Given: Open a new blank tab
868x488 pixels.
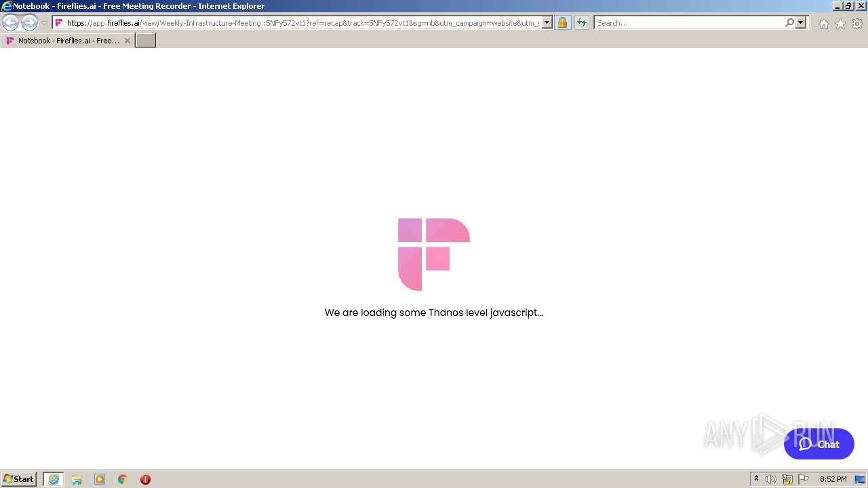Looking at the screenshot, I should point(146,41).
